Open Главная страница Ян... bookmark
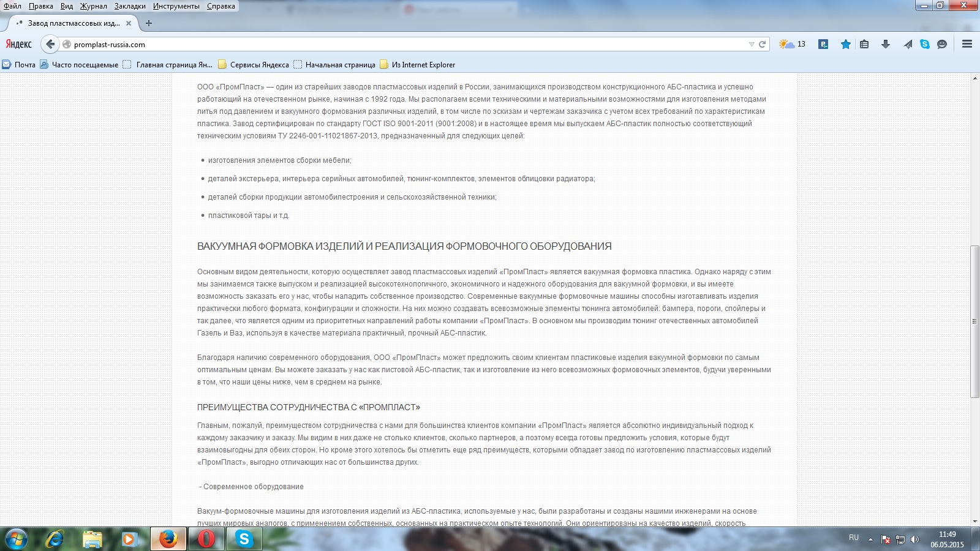 168,64
